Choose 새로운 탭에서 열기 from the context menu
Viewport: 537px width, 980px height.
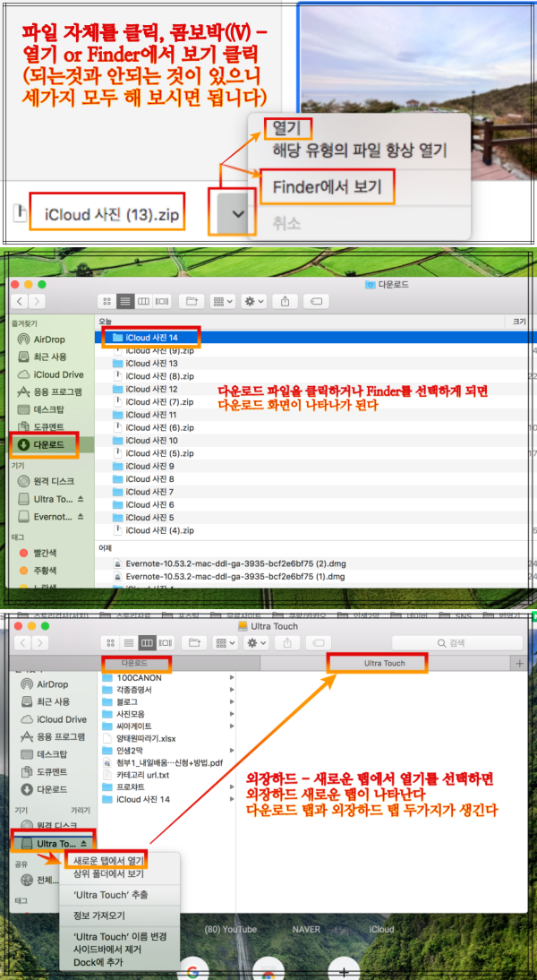tap(108, 860)
